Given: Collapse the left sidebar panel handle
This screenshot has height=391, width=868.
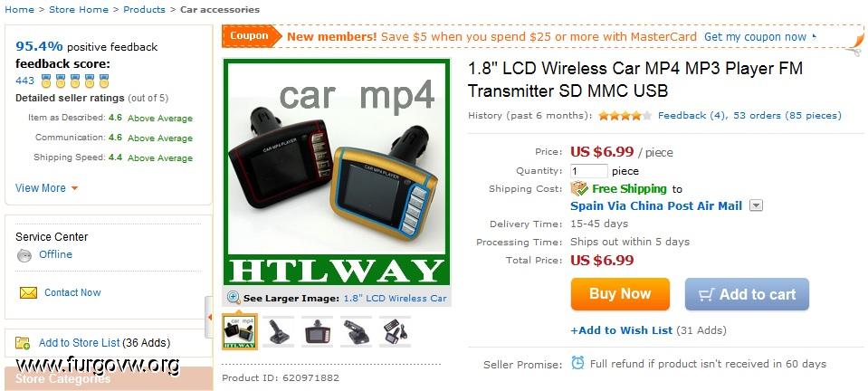Looking at the screenshot, I should 209,318.
